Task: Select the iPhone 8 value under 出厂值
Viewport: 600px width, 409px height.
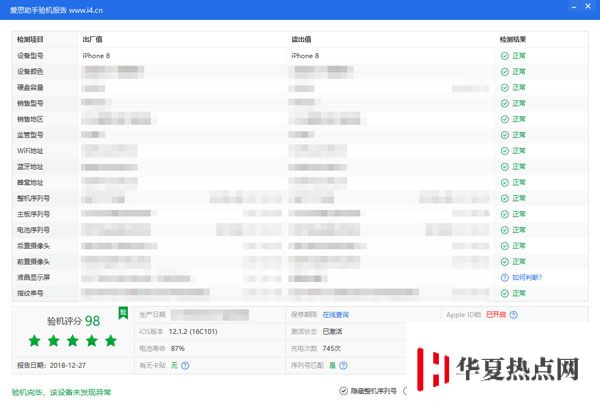Action: (x=96, y=56)
